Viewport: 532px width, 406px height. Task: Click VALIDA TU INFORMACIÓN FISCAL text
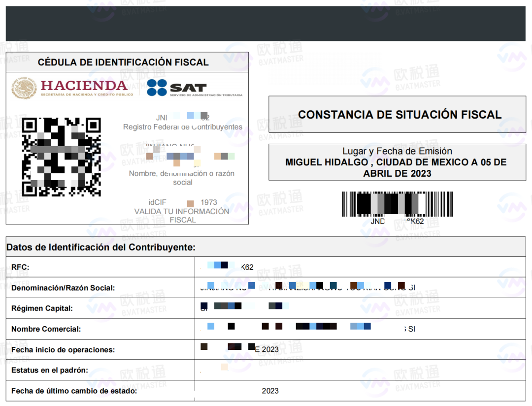tap(182, 216)
